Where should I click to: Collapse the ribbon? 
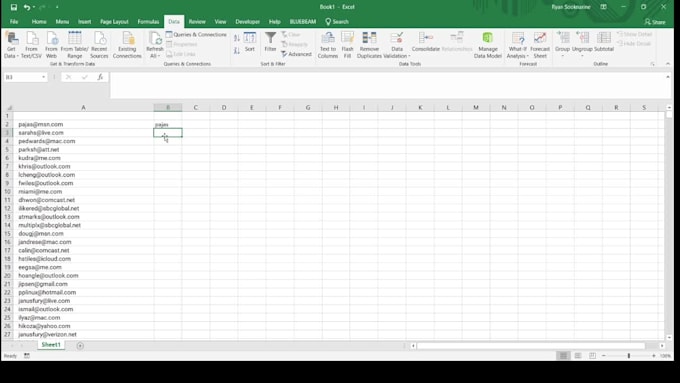[x=668, y=64]
